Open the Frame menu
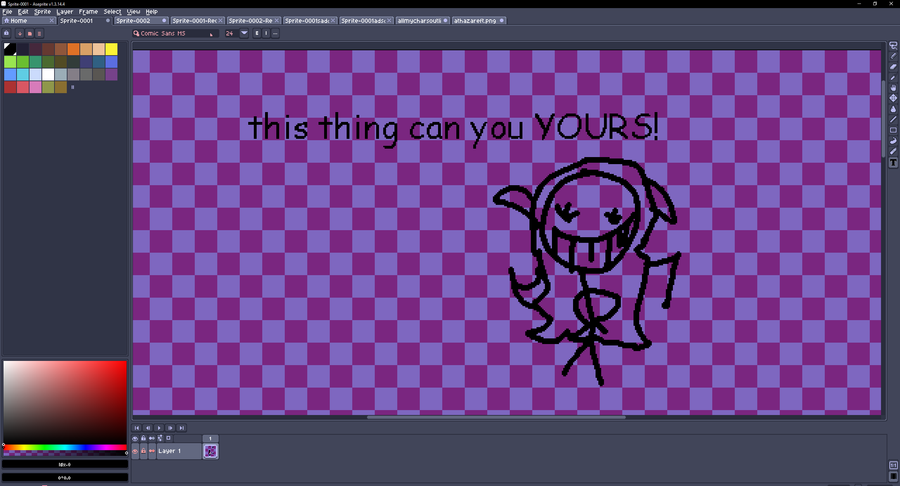 (88, 11)
